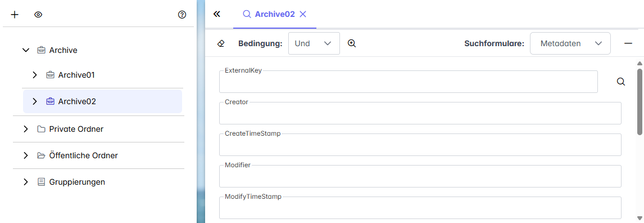Viewport: 644px width, 223px height.
Task: Select the Archive root label
Action: click(x=64, y=50)
